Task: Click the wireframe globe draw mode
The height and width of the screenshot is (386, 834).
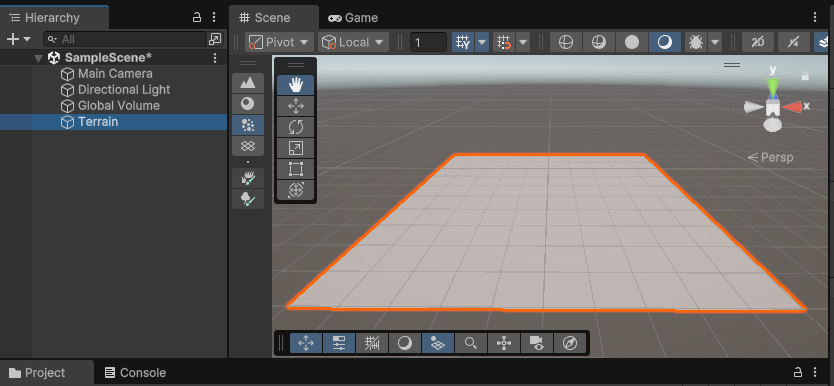Action: coord(566,42)
